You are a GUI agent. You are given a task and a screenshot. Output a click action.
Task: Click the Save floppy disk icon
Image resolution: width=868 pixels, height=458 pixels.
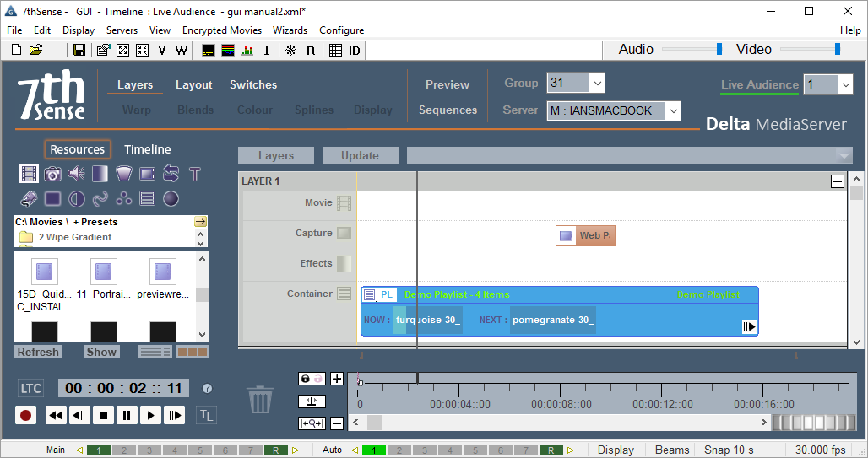point(79,51)
